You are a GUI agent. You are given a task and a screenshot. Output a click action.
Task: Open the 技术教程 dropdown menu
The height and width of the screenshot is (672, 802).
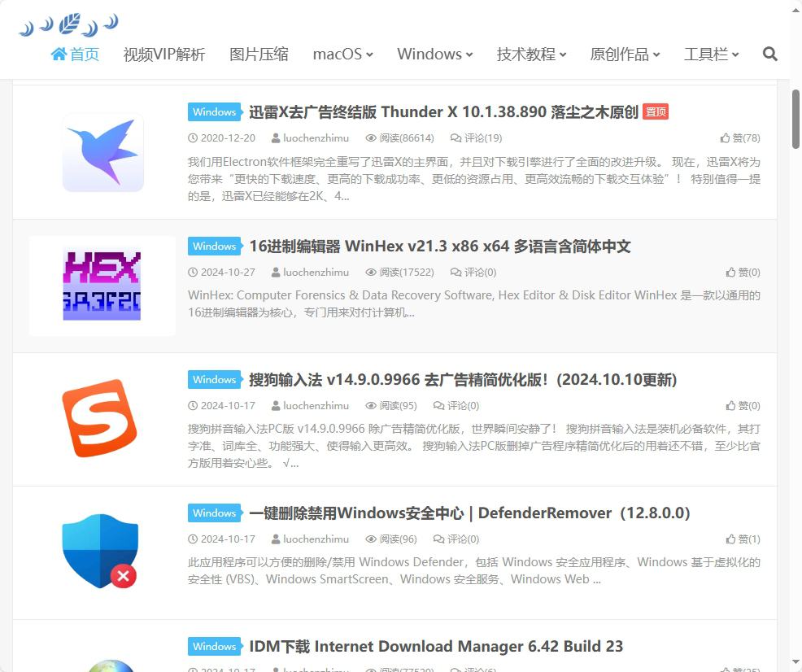point(531,55)
